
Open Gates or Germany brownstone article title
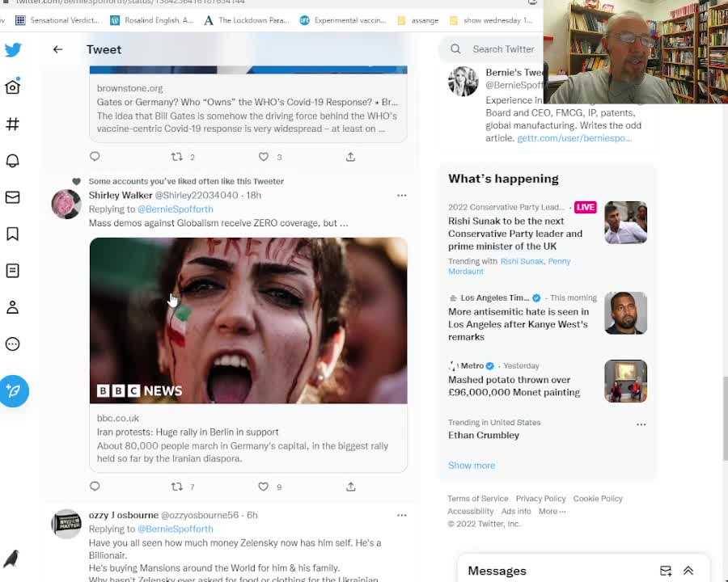click(247, 102)
